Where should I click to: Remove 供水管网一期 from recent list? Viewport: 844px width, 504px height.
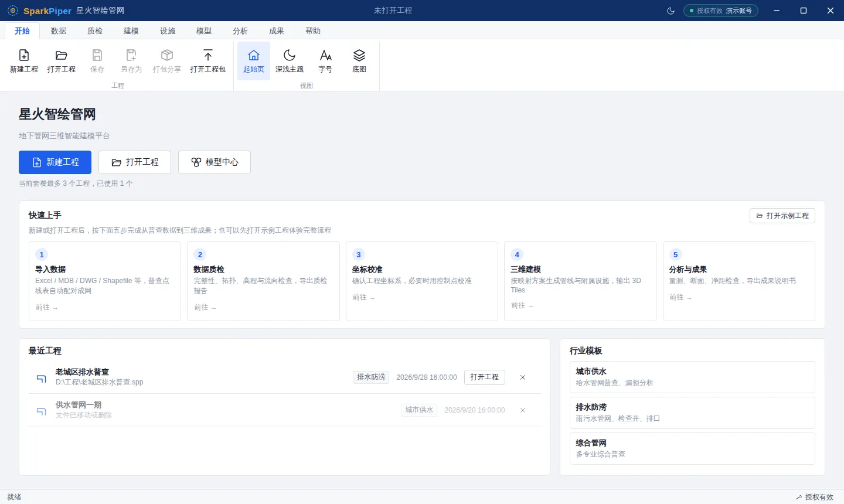pos(523,410)
